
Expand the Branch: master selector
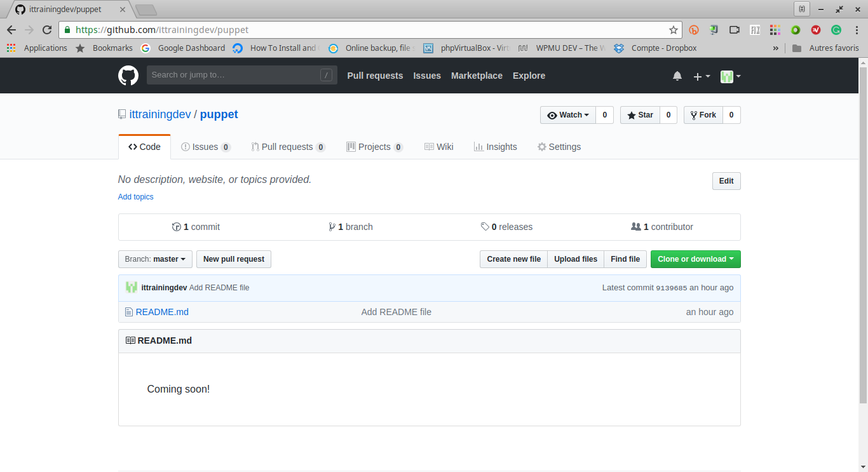(x=155, y=259)
